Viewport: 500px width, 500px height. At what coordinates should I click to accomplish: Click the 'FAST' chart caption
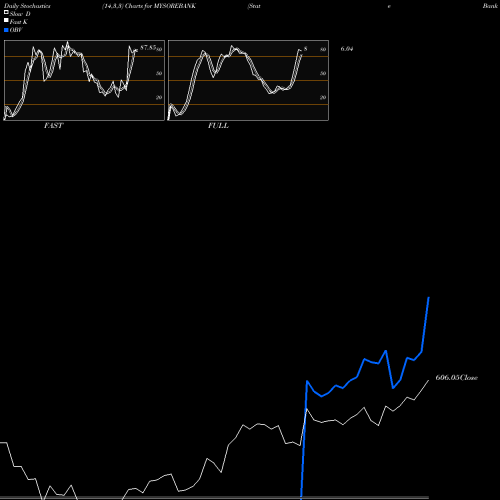click(53, 126)
